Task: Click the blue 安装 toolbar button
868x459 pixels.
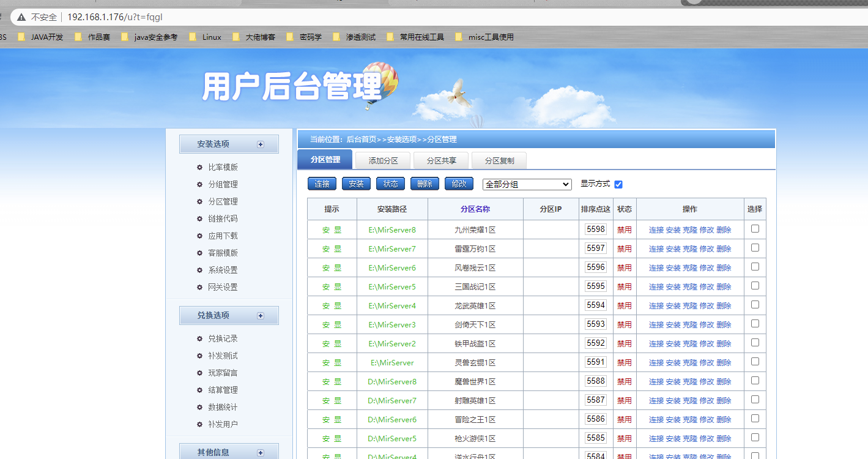Action: (x=356, y=184)
